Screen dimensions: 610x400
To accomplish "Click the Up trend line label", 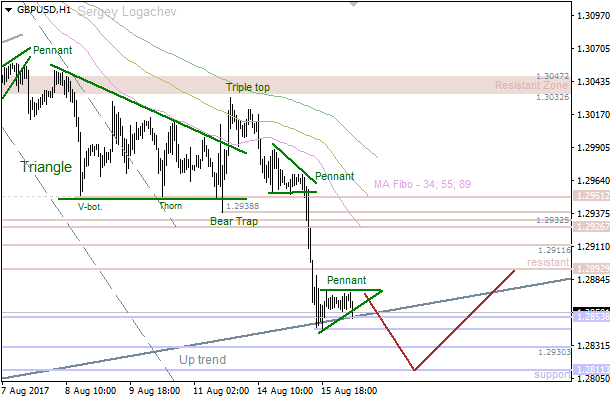I will click(202, 359).
